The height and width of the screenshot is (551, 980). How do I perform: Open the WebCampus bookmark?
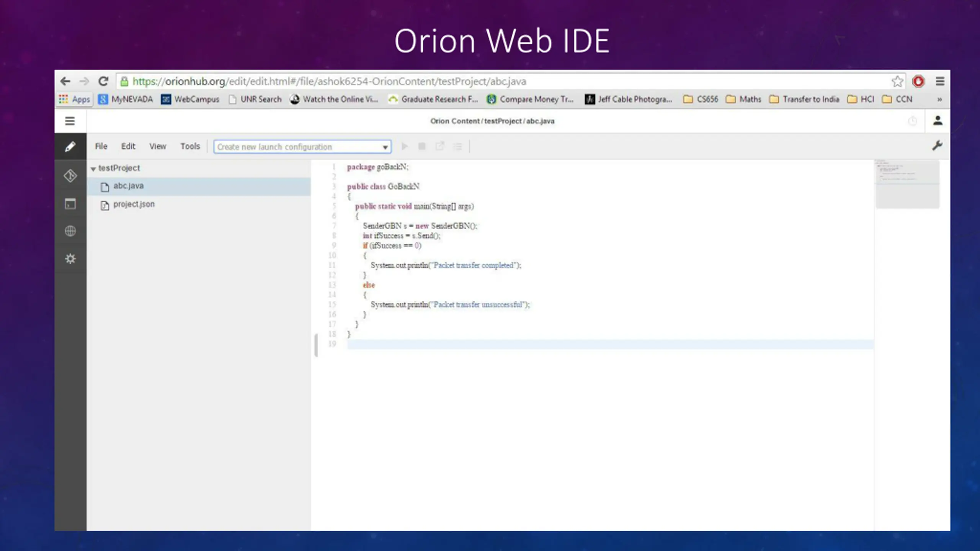pos(190,99)
